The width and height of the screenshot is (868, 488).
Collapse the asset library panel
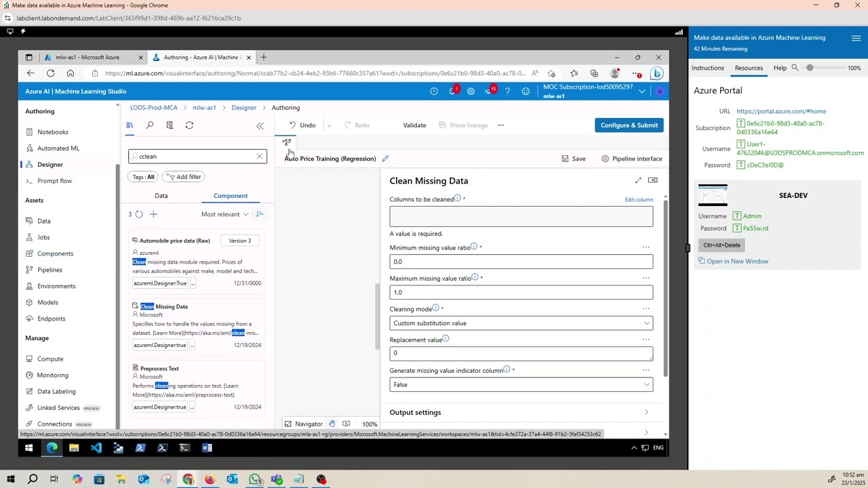[260, 125]
